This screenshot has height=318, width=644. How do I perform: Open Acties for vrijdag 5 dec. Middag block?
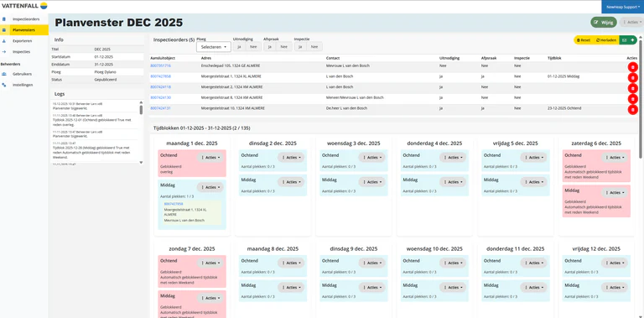click(534, 182)
